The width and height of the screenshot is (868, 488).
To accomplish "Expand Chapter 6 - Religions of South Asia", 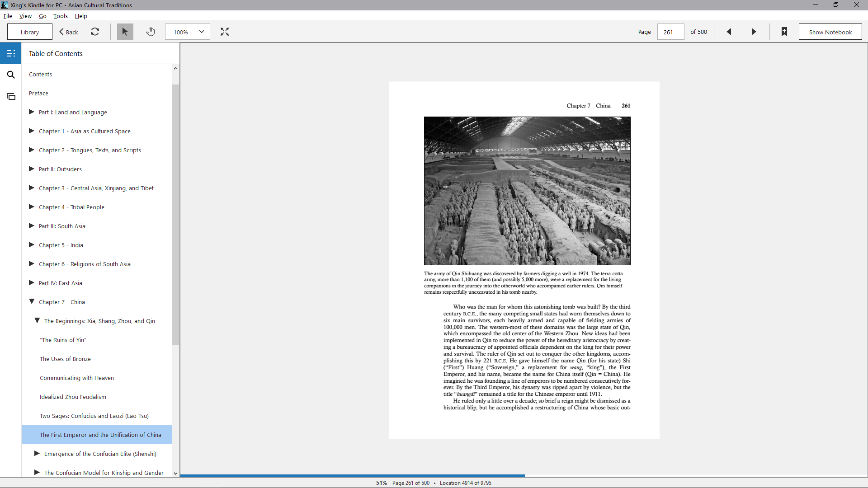I will (x=32, y=264).
